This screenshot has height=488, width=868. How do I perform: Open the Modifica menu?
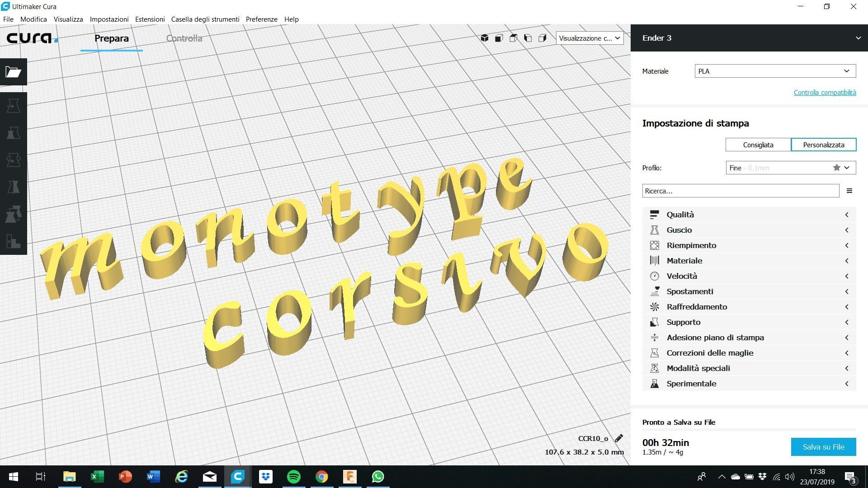click(x=33, y=19)
